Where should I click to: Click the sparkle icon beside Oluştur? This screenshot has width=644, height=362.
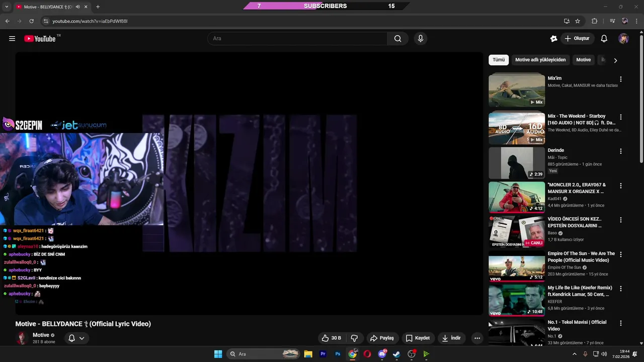coord(553,39)
